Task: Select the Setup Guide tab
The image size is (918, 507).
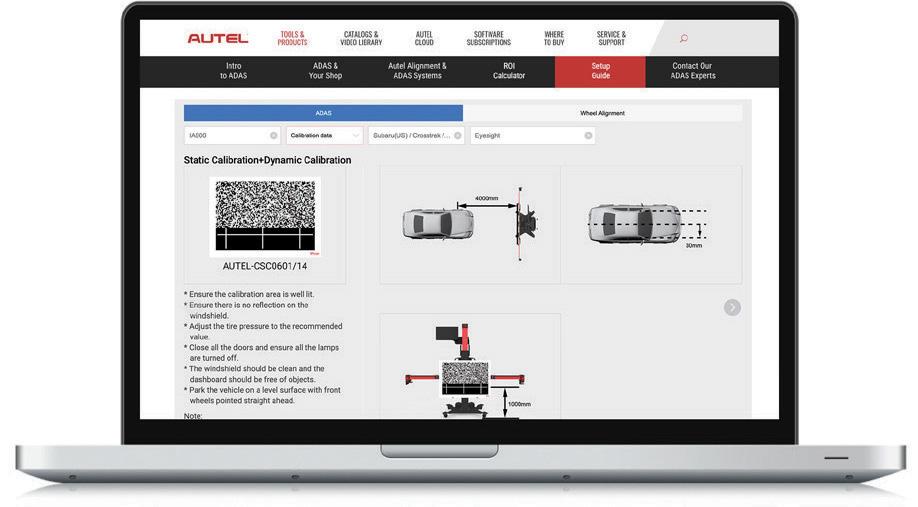Action: 601,71
